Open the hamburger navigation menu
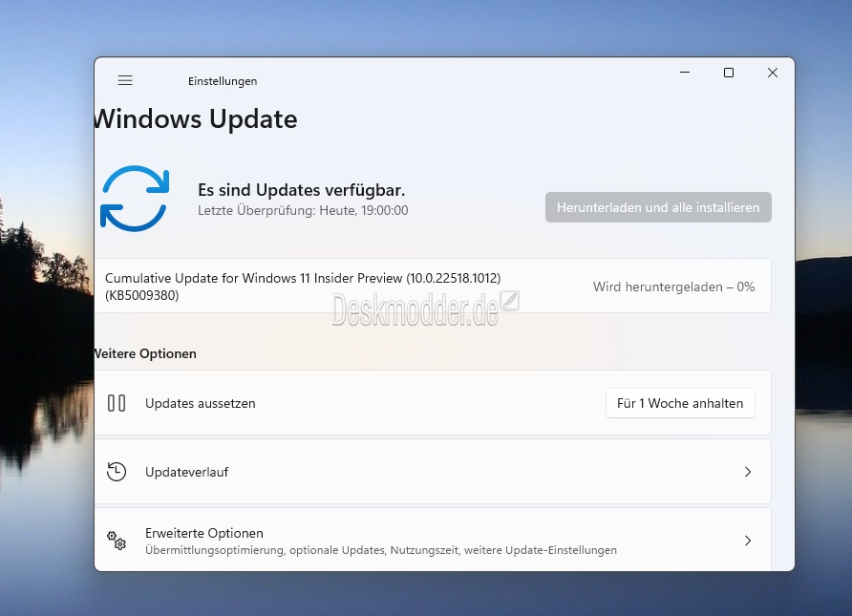Screen dimensions: 852x616 coord(125,81)
